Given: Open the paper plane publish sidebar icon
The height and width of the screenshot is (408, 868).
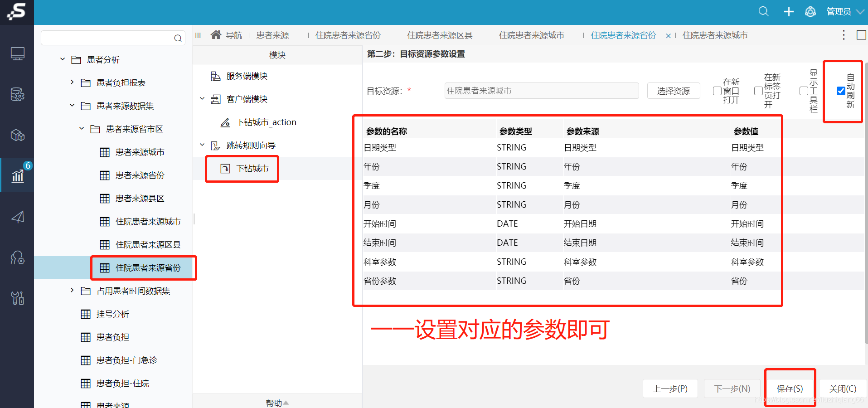Looking at the screenshot, I should point(17,217).
